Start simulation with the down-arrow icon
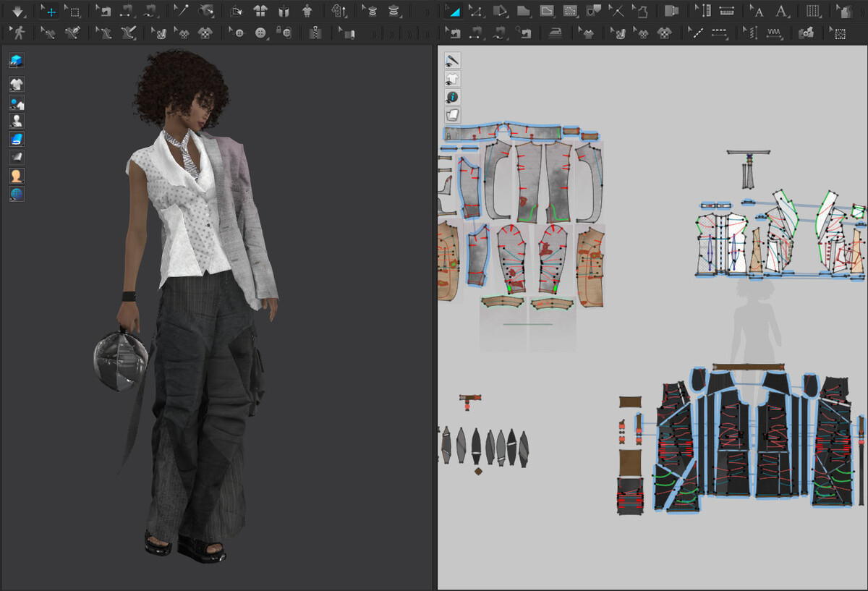This screenshot has height=591, width=868. pos(17,11)
